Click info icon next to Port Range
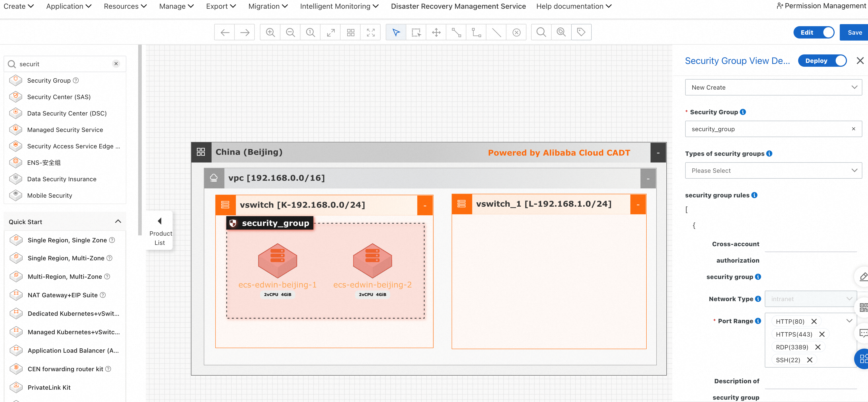Image resolution: width=868 pixels, height=402 pixels. 758,321
